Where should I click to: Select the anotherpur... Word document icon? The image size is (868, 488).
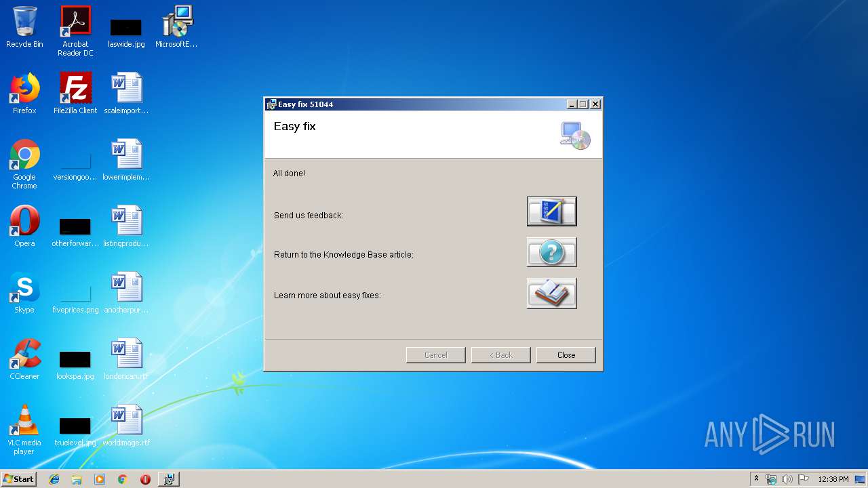[126, 293]
